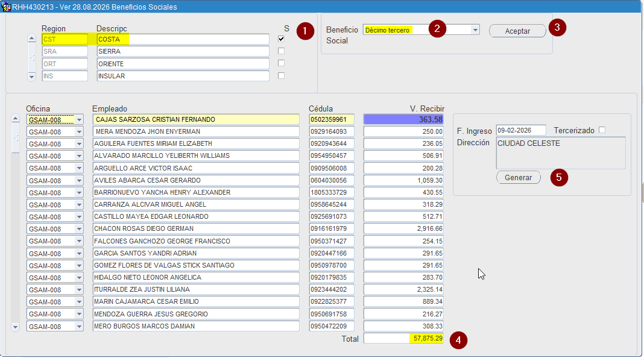Select the CST region code field
The height and width of the screenshot is (358, 644).
(65, 39)
